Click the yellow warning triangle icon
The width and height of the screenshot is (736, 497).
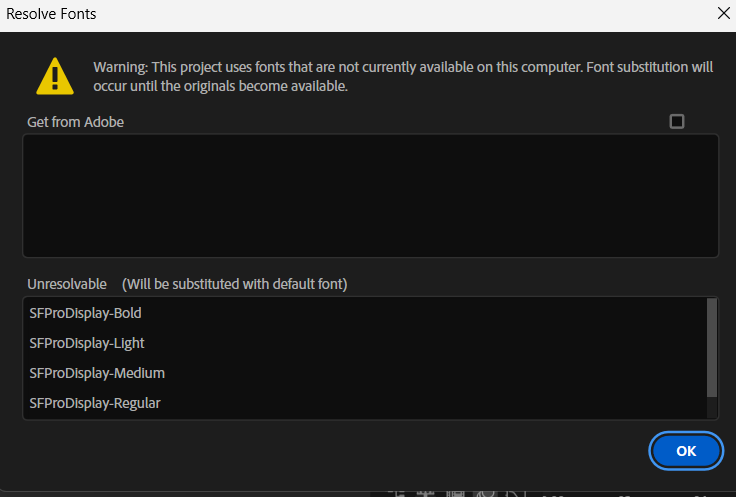55,76
